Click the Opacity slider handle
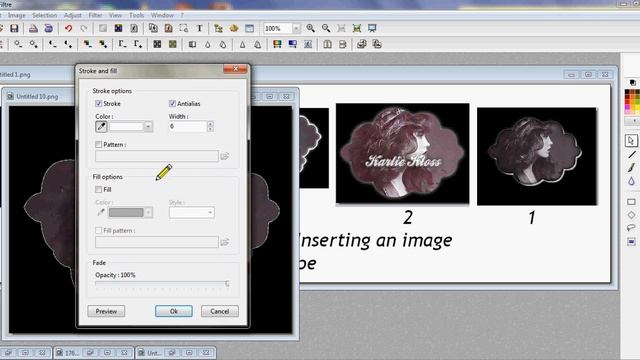The height and width of the screenshot is (360, 640). click(x=227, y=283)
